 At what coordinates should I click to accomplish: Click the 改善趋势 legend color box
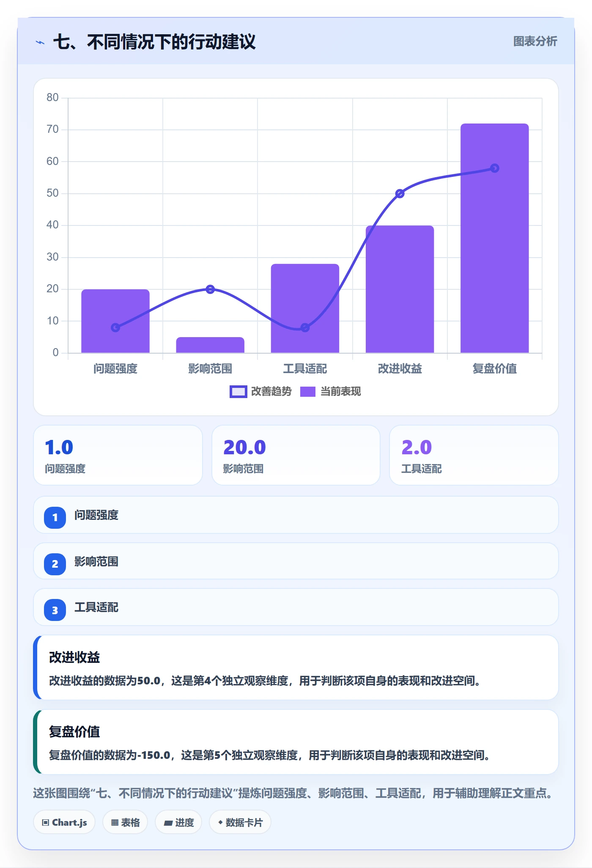click(x=238, y=392)
